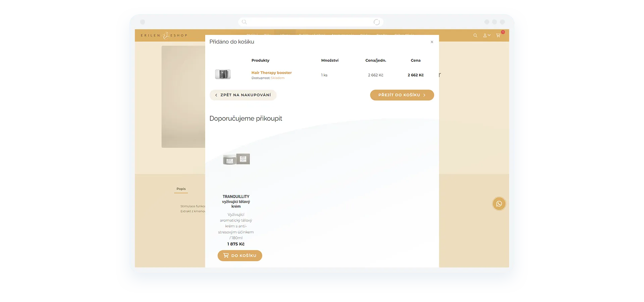Go to cart via 'Přejít do košíku'
This screenshot has height=302, width=644.
402,95
